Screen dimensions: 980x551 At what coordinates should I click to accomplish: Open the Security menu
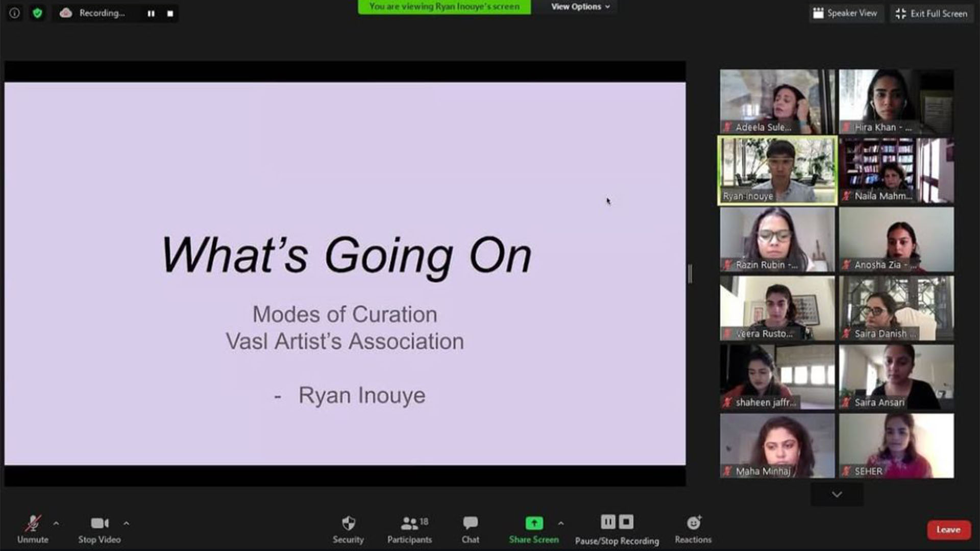348,530
